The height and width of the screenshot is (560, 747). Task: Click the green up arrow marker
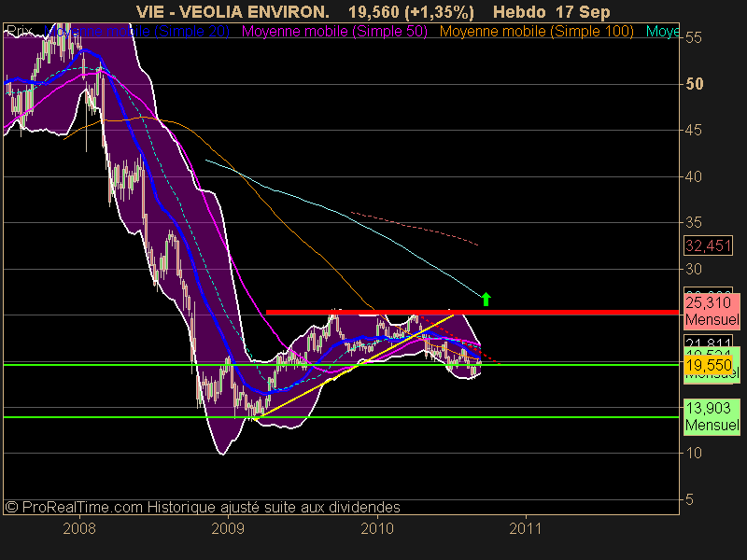point(486,299)
